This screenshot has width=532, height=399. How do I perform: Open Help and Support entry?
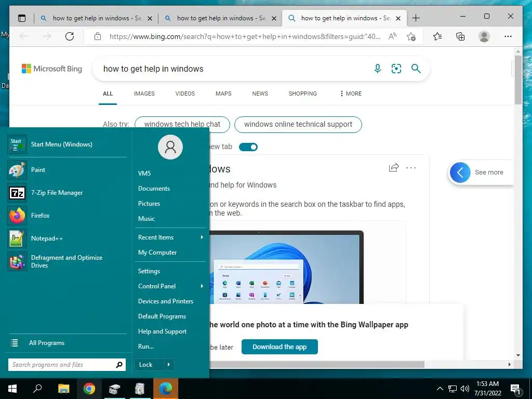(x=162, y=331)
